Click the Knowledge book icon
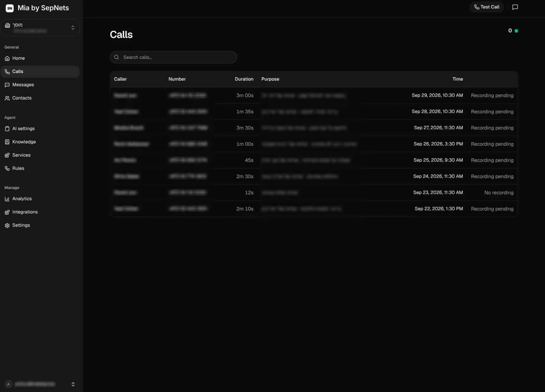545x392 pixels. [x=7, y=142]
